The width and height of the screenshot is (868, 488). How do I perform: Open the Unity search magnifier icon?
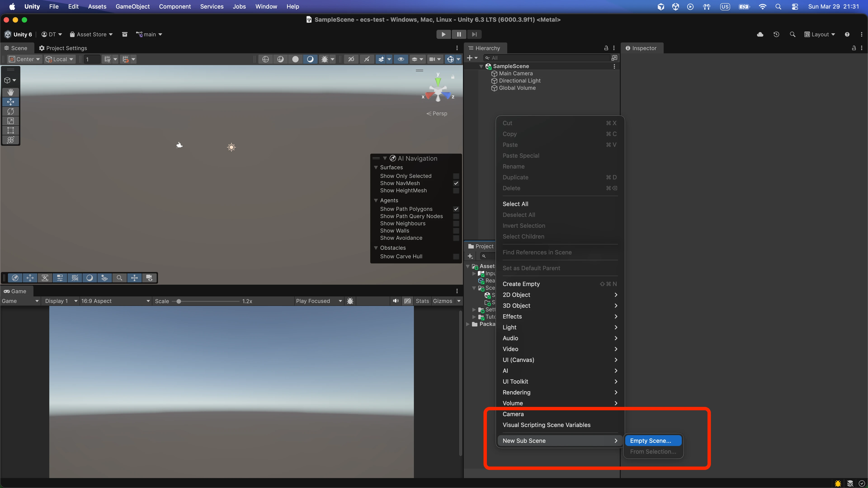point(793,34)
